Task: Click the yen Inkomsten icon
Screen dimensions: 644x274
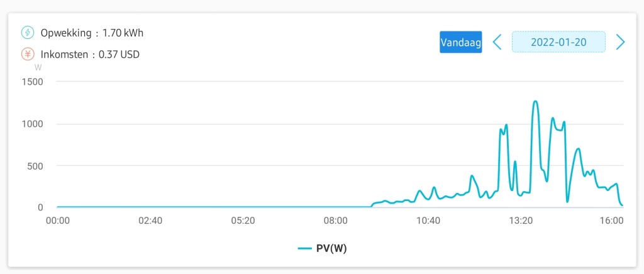Action: pos(28,54)
